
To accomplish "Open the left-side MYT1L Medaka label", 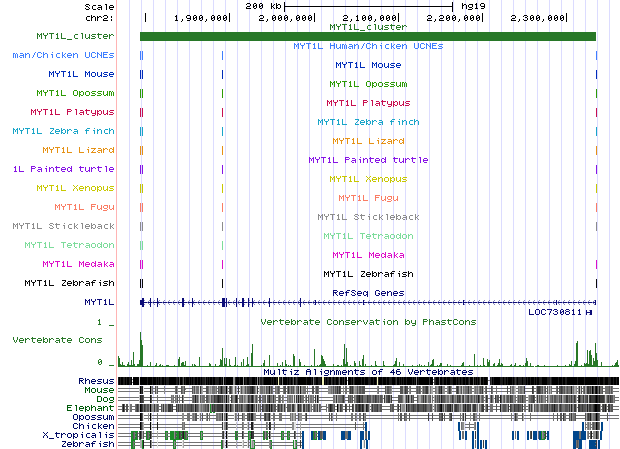I will [x=78, y=264].
